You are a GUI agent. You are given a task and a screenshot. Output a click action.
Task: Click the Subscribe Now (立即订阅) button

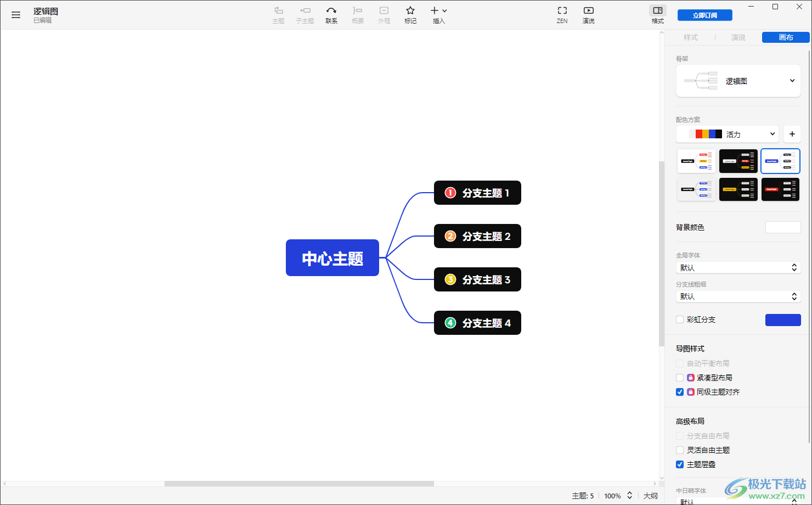click(705, 15)
